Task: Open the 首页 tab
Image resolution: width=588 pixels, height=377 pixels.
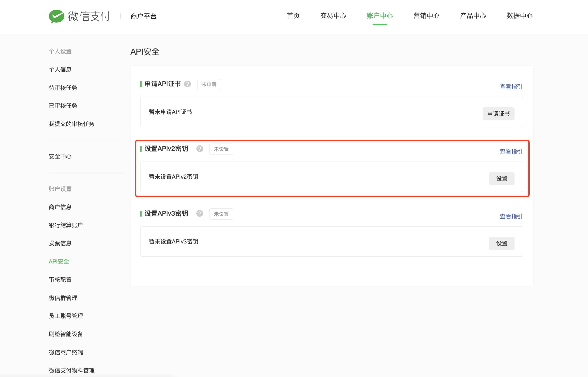Action: tap(293, 16)
